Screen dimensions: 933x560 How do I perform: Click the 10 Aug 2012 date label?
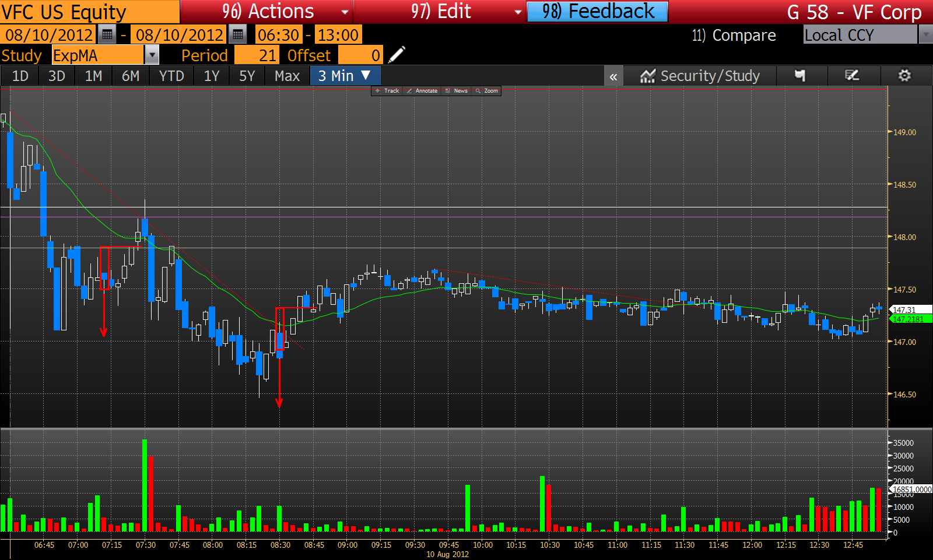pos(448,554)
